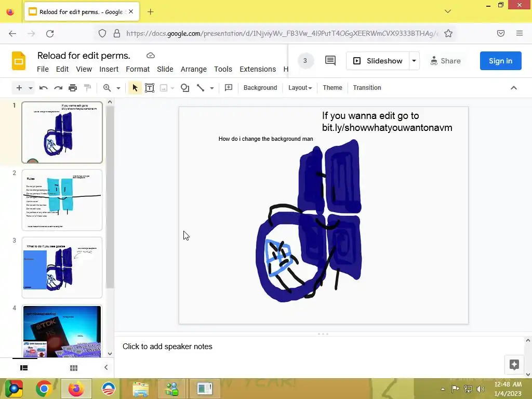Open the Slideshow options dropdown arrow
532x399 pixels.
(x=414, y=61)
